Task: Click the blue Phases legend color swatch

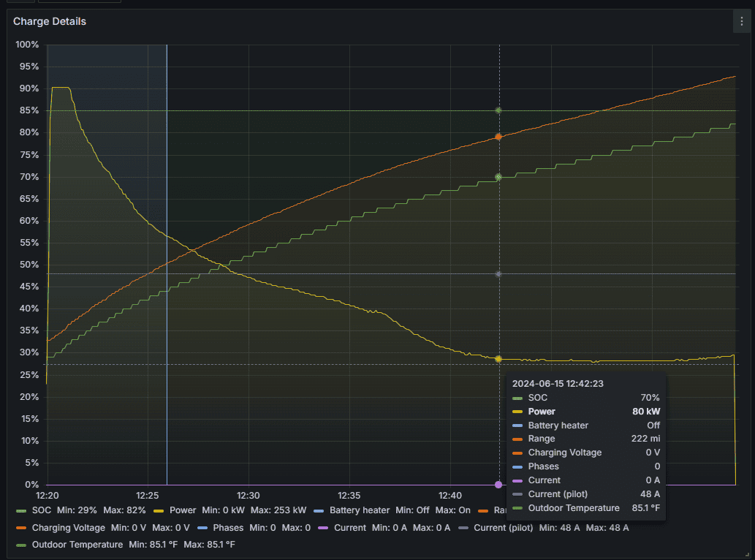Action: [202, 529]
